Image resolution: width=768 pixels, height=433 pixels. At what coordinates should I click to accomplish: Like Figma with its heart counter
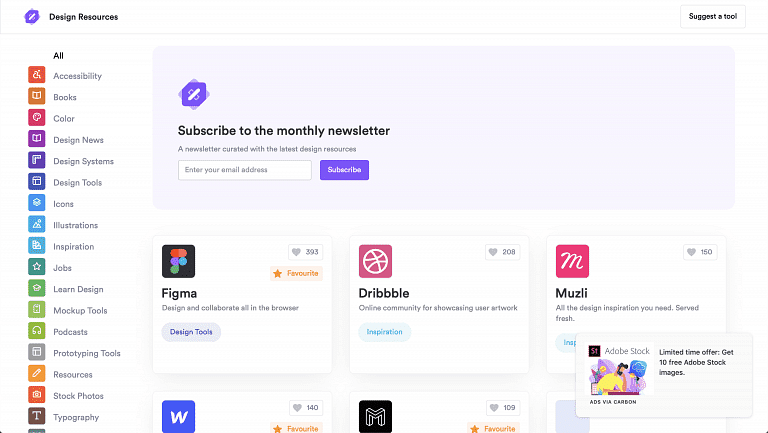305,252
